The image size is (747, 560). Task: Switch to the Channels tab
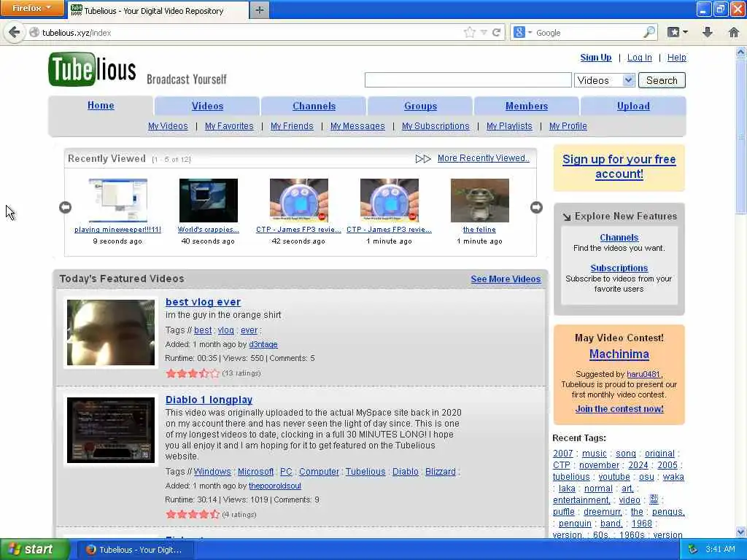(314, 106)
